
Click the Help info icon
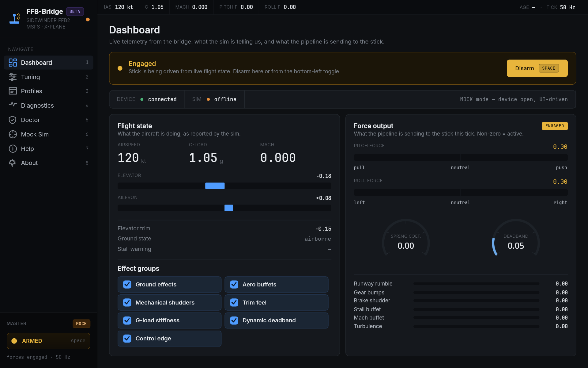coord(13,149)
